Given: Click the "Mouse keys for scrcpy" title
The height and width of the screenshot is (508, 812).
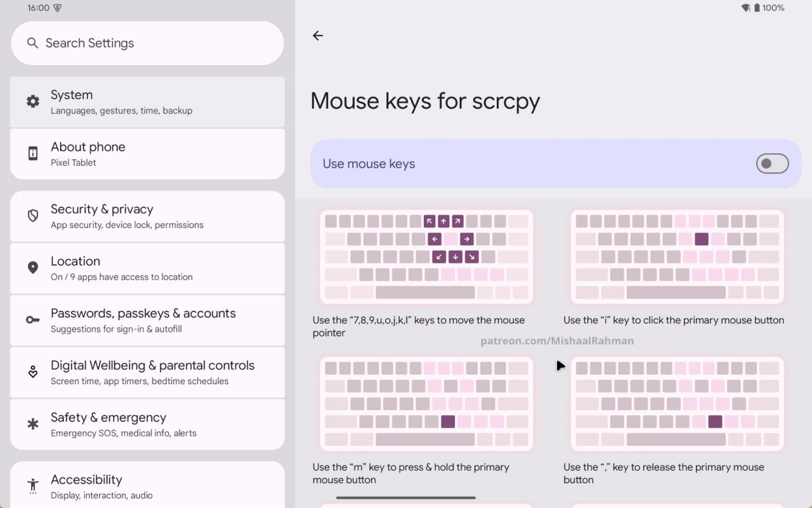Looking at the screenshot, I should (425, 102).
